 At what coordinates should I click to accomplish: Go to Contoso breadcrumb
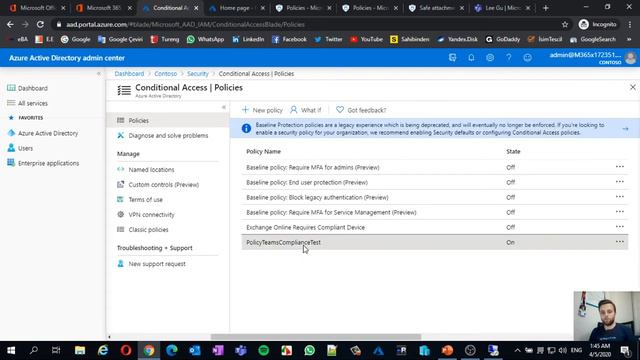click(165, 73)
